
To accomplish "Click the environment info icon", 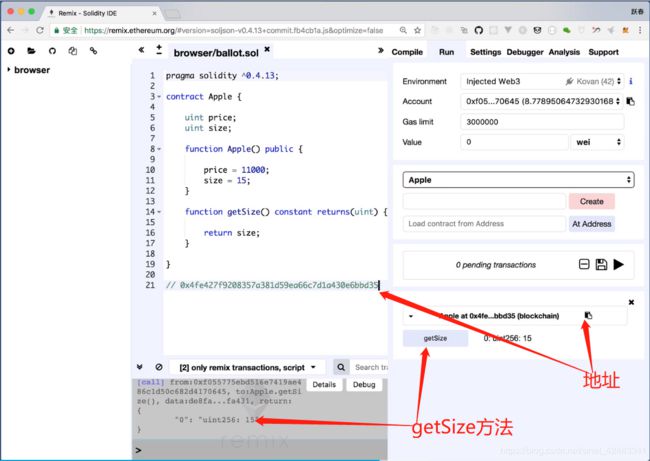I will (x=631, y=81).
